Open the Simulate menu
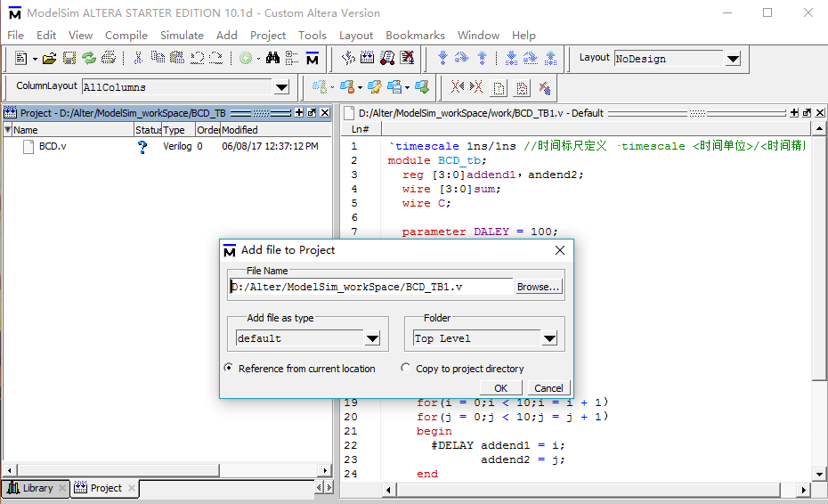 182,35
